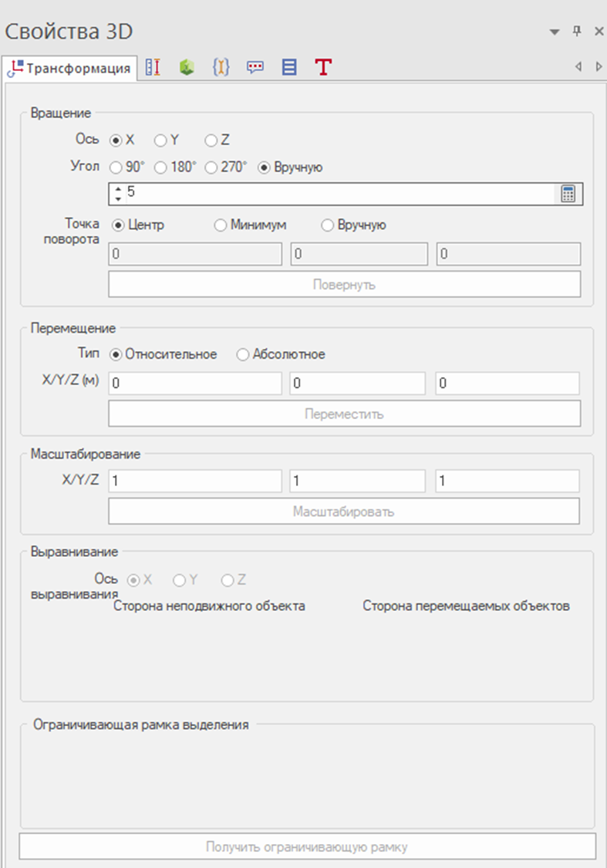Switch to the Трансформация tab
The width and height of the screenshot is (607, 868).
point(70,68)
